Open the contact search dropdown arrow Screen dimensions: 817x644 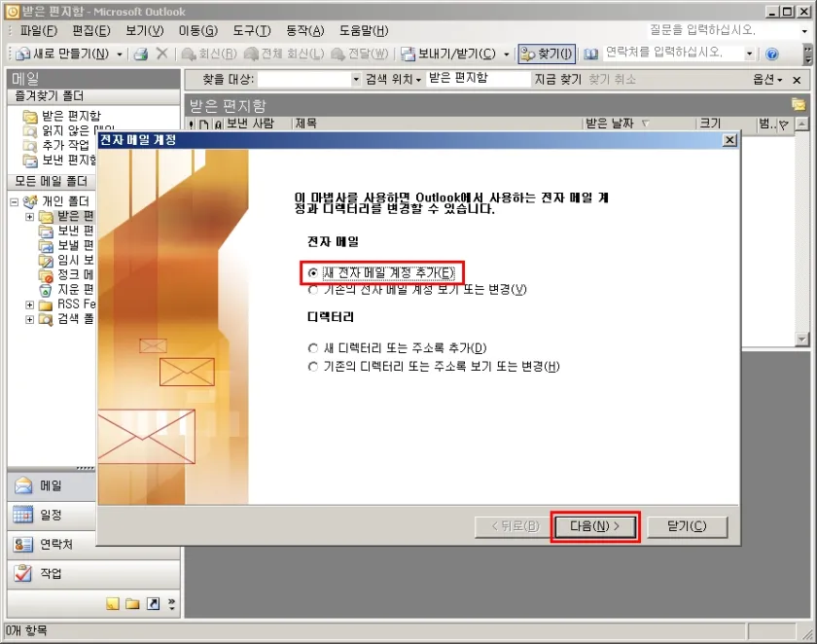749,54
